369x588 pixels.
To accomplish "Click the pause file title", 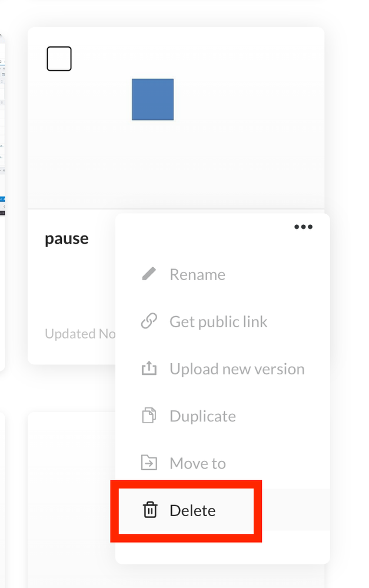I will (67, 239).
